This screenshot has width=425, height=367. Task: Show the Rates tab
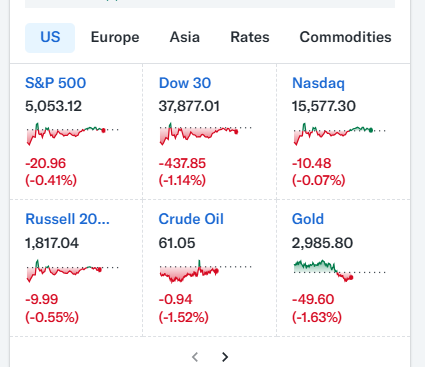click(250, 38)
